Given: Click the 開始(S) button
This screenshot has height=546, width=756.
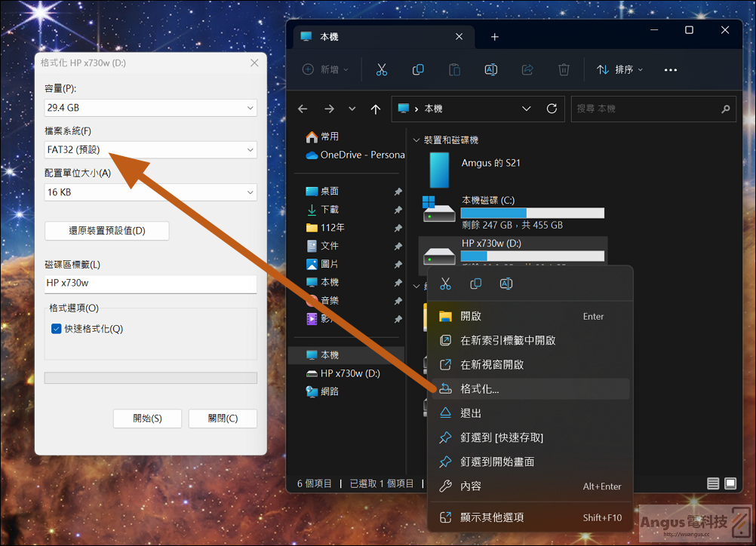Looking at the screenshot, I should [x=147, y=419].
